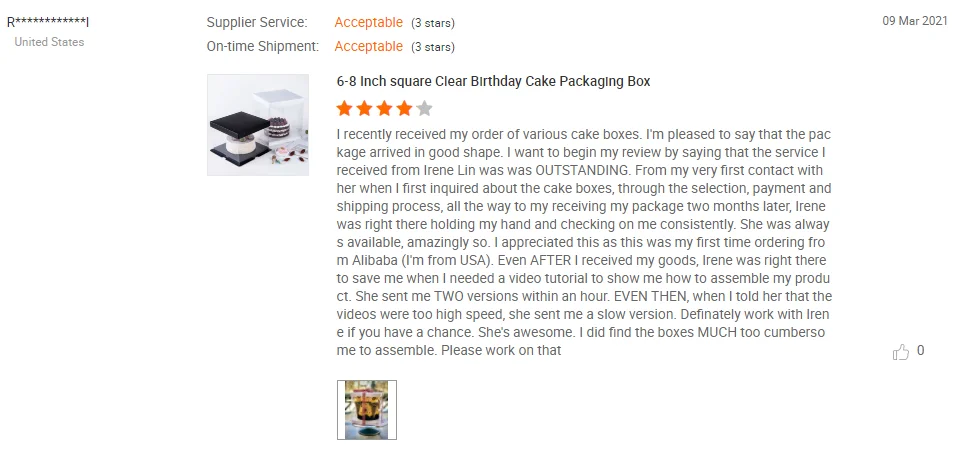959x450 pixels.
Task: Click the first orange rating star
Action: coord(345,108)
